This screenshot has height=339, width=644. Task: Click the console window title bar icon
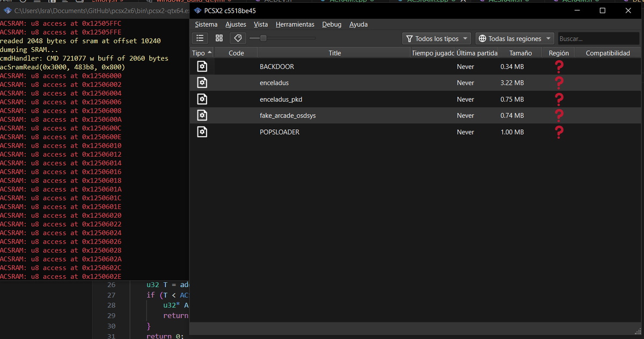coord(7,11)
